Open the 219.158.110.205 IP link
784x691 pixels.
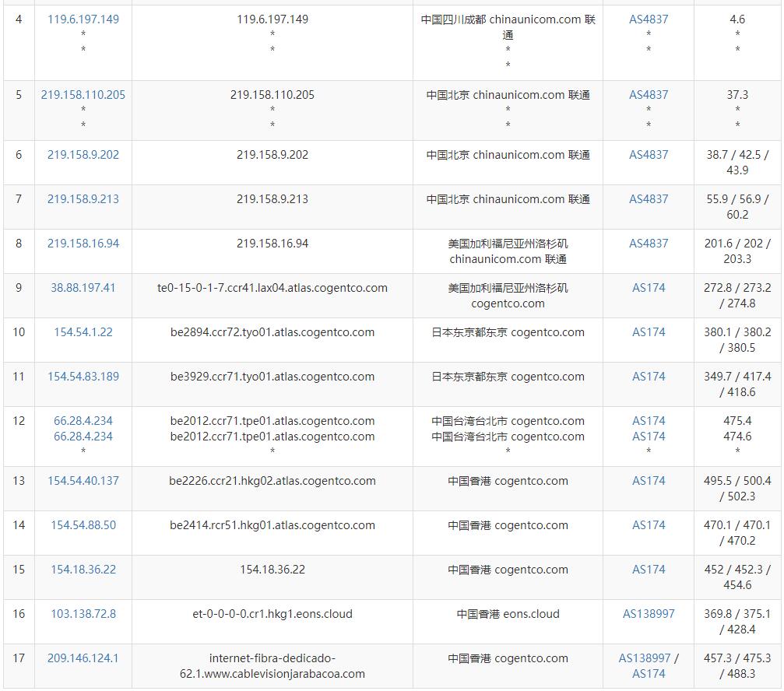point(83,95)
